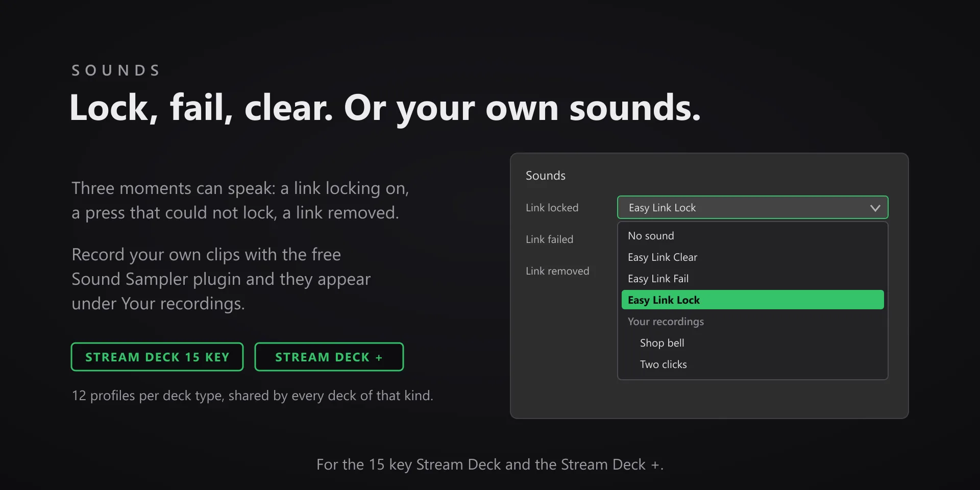Choose the Shop bell recording

click(753, 343)
